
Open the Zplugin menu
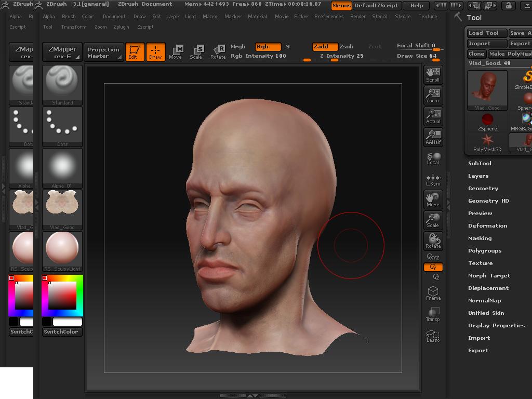(x=122, y=27)
